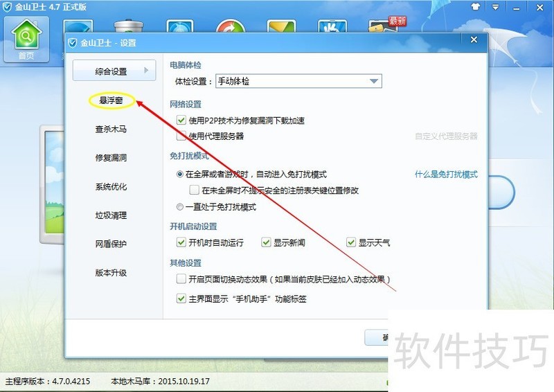The width and height of the screenshot is (554, 392).
Task: Click 主程序版本：4.7.0.4215 status text
Action: coord(48,382)
